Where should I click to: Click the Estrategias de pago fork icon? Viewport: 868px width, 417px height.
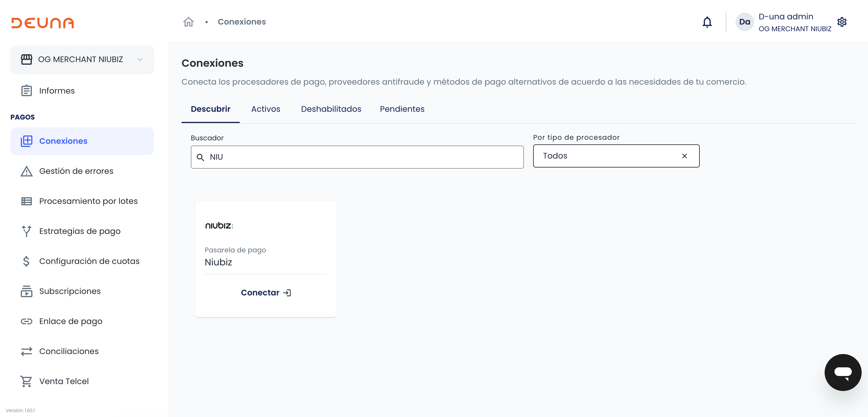coord(26,231)
